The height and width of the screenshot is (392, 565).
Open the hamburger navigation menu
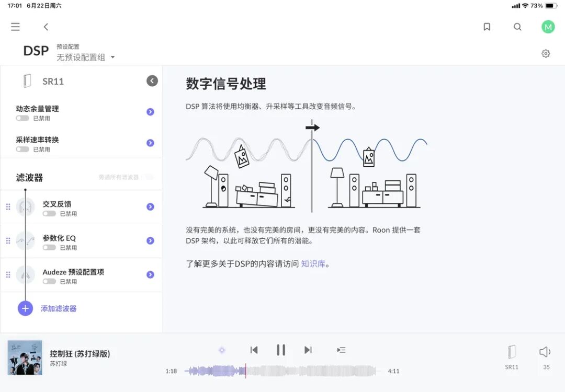tap(15, 27)
